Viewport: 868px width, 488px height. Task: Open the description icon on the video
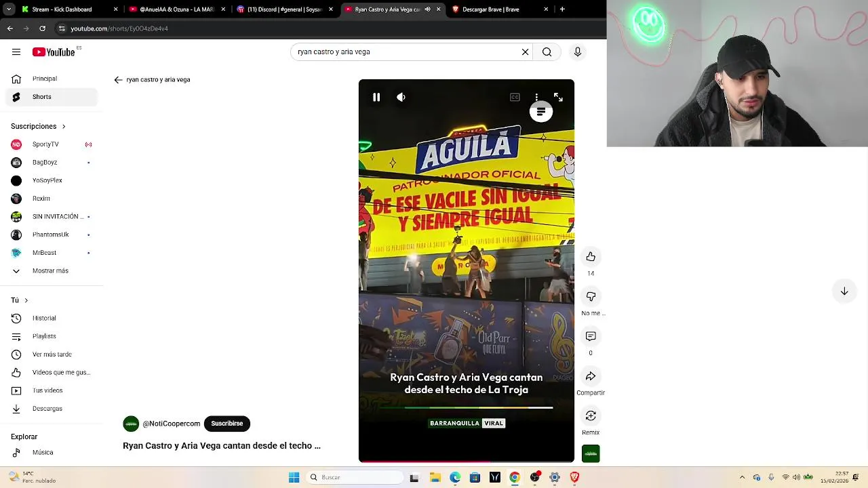(x=540, y=112)
